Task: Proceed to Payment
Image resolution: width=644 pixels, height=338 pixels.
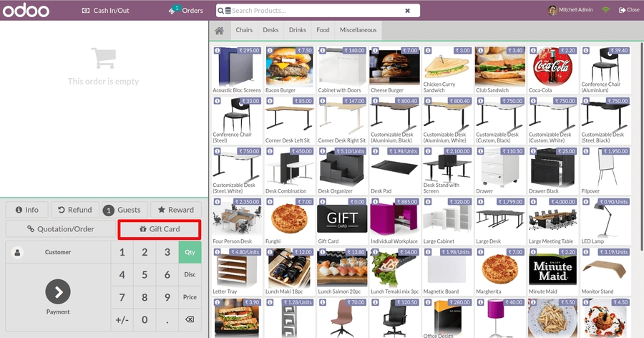Action: [58, 297]
